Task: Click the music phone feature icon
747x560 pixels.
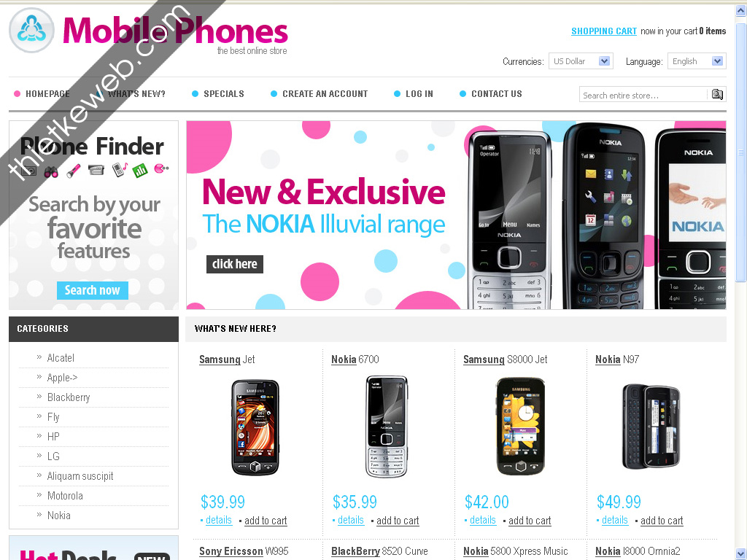Action: click(120, 169)
